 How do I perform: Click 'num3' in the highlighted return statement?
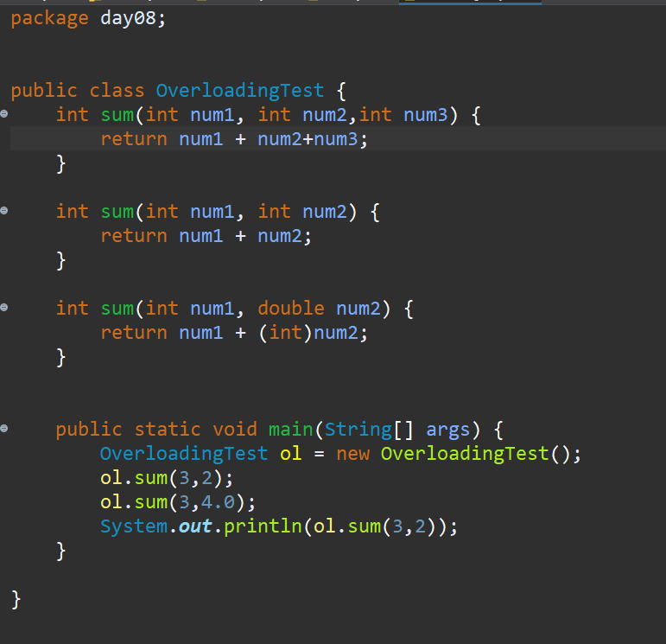tap(335, 140)
